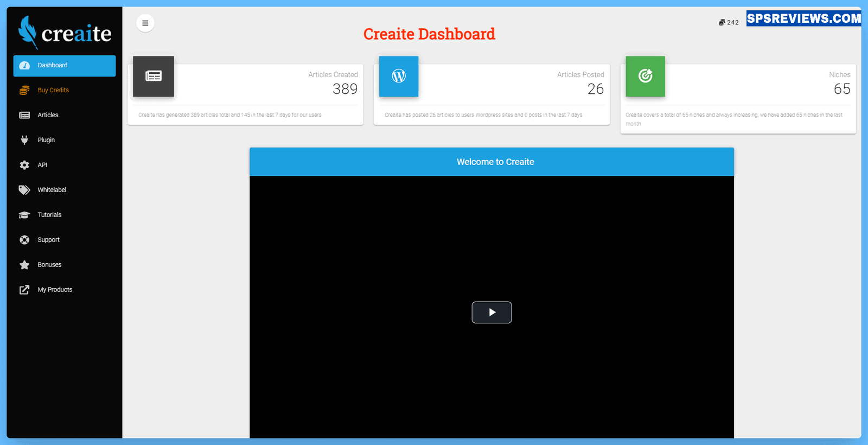Click the API gear icon
Viewport: 868px width, 445px height.
24,165
